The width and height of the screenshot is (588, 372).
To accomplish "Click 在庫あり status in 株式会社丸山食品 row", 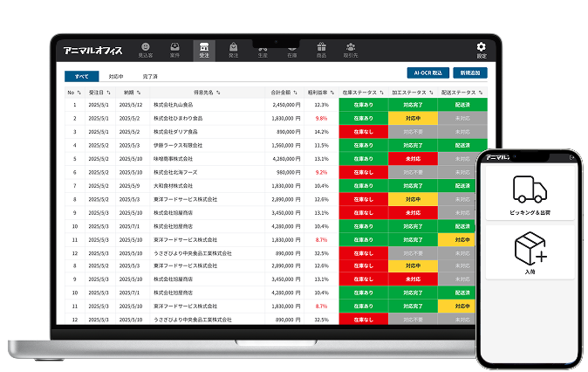I will point(364,105).
